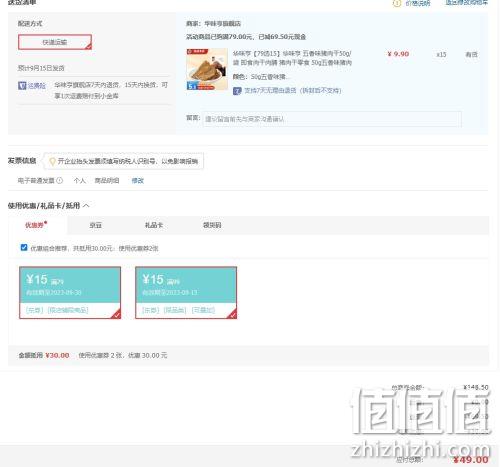Switch to the 领货码 tab

[212, 225]
